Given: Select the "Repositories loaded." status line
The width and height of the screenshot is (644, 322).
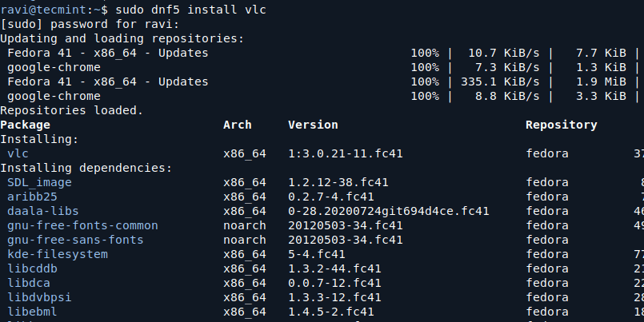Looking at the screenshot, I should click(71, 110).
